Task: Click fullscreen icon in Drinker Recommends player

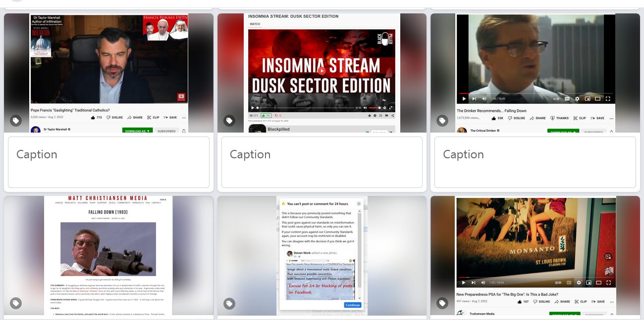Action: pos(608,99)
